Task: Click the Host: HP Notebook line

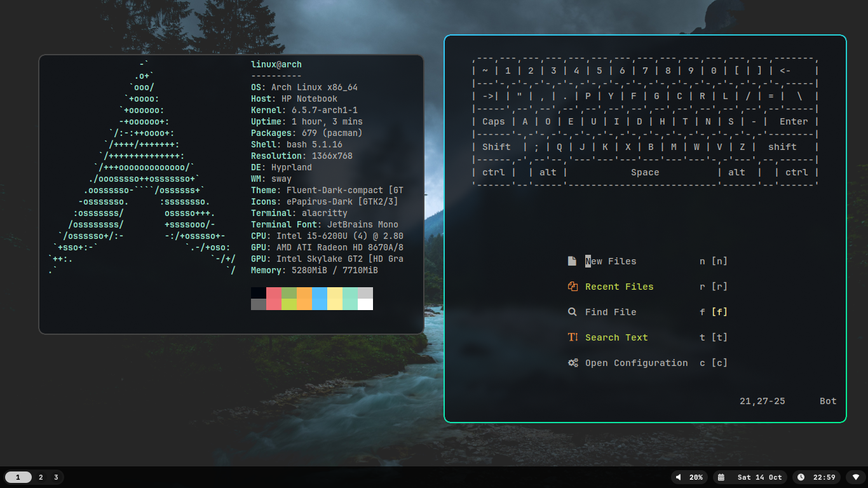Action: [294, 98]
